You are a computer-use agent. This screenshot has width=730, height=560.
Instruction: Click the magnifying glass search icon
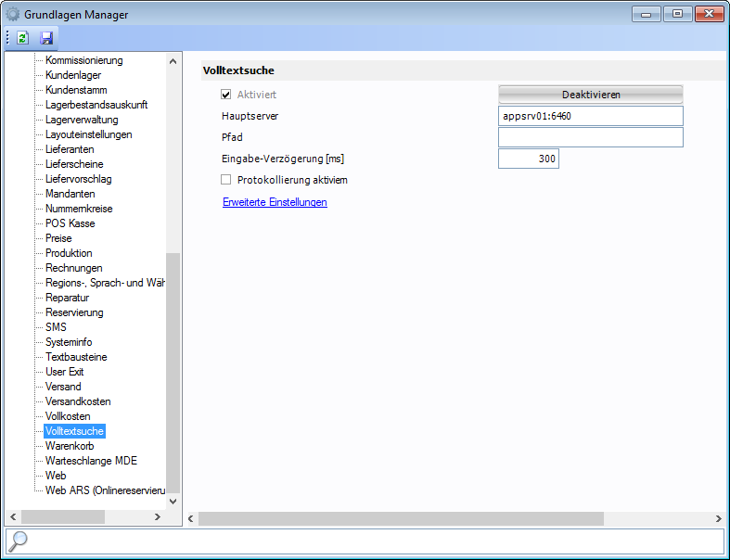click(x=19, y=541)
